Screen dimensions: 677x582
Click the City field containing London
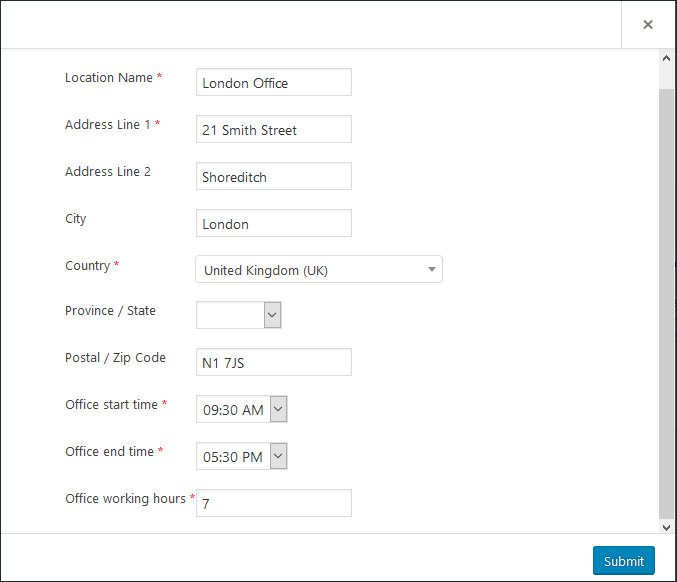(274, 223)
